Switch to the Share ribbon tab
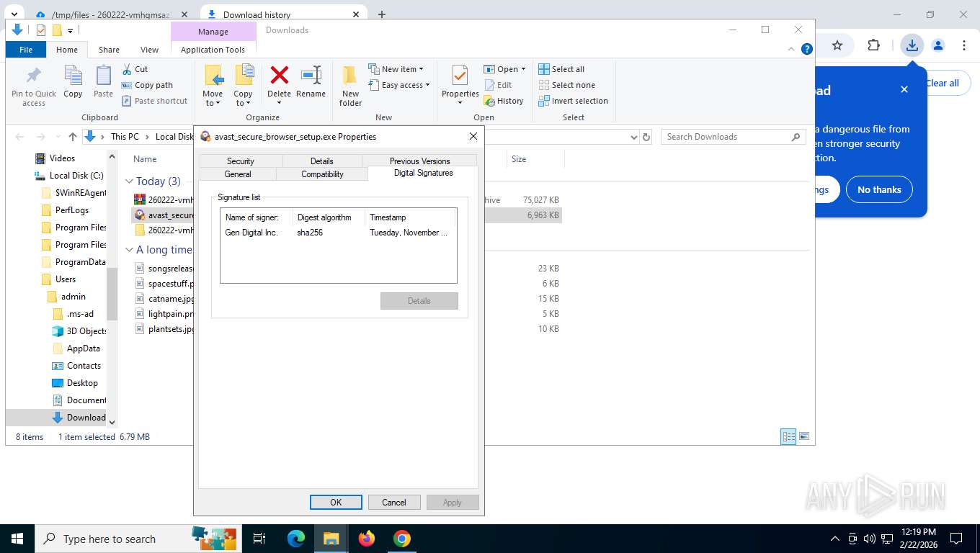980x553 pixels. point(109,50)
